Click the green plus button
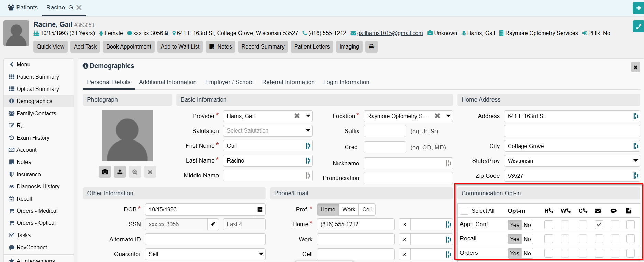Viewport: 644px width, 262px height. (638, 8)
